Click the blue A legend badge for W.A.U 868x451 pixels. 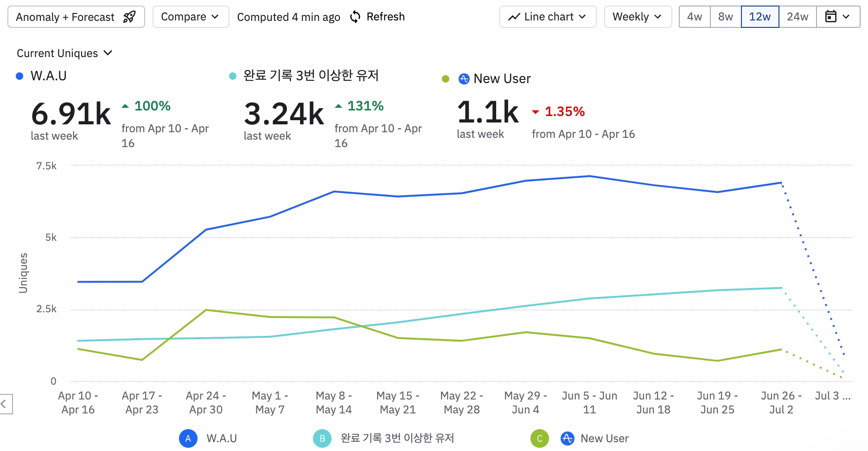[x=188, y=438]
